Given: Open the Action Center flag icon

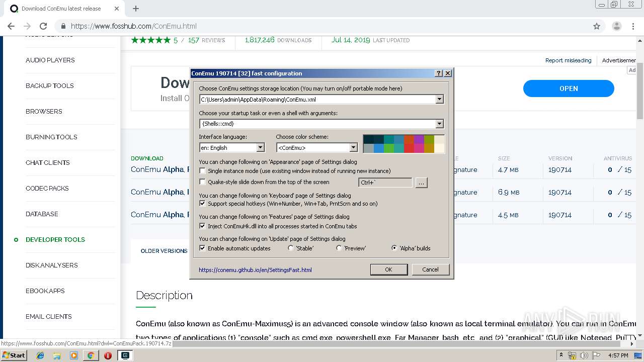Looking at the screenshot, I should pos(596,355).
